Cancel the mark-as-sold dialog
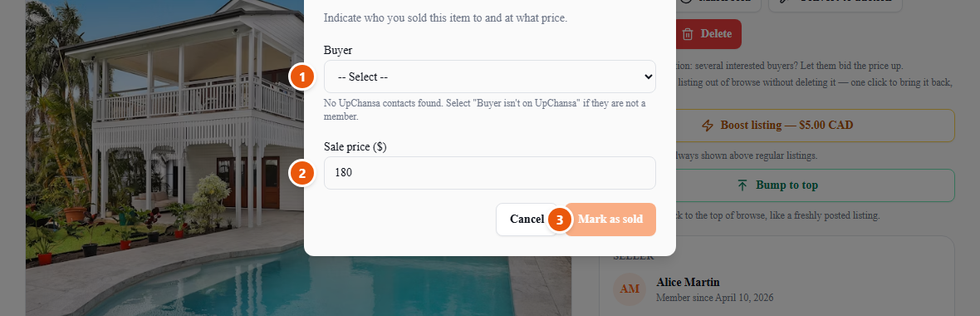Screen dimensions: 980x316 pyautogui.click(x=526, y=220)
